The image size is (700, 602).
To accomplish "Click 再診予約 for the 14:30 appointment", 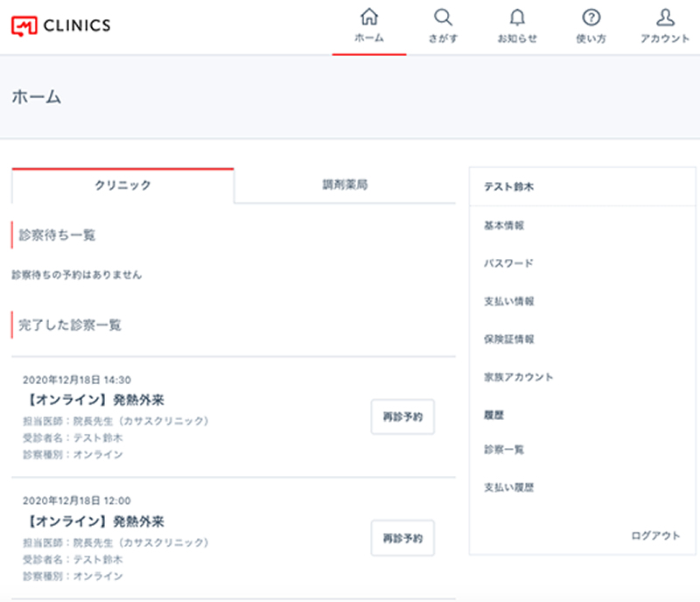I will pyautogui.click(x=402, y=416).
